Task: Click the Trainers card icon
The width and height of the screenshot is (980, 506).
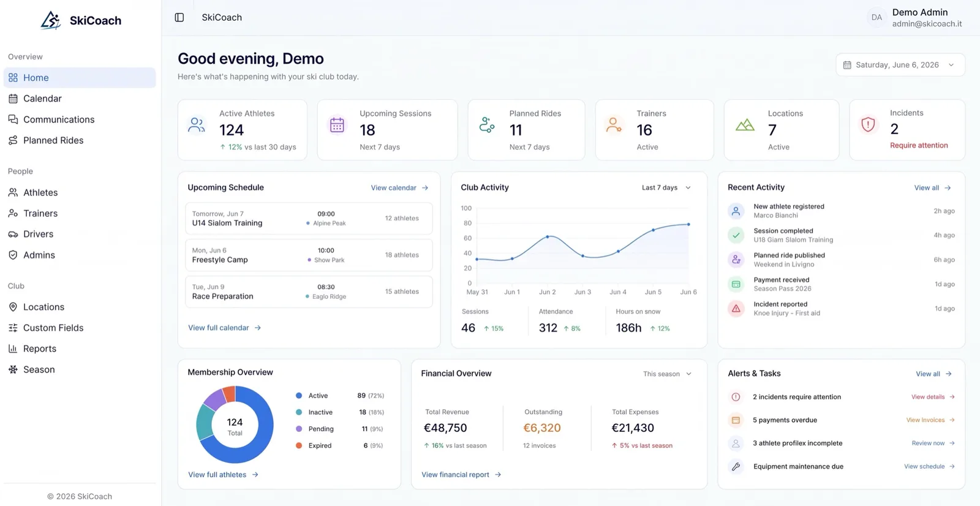Action: point(614,125)
